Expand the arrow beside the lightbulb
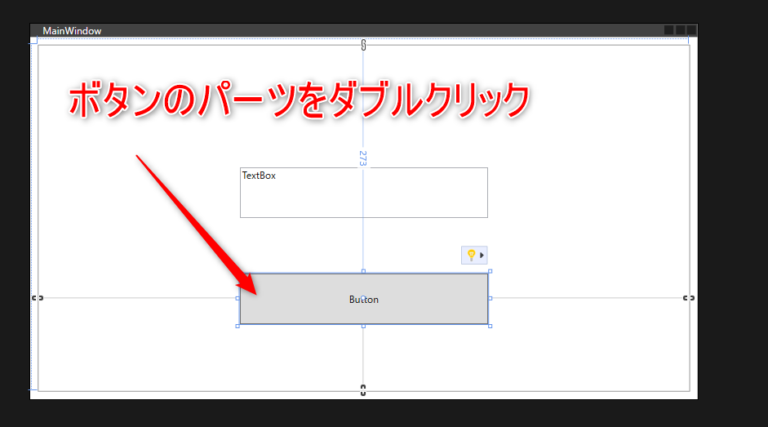Screen dimensions: 768x427 [482, 256]
